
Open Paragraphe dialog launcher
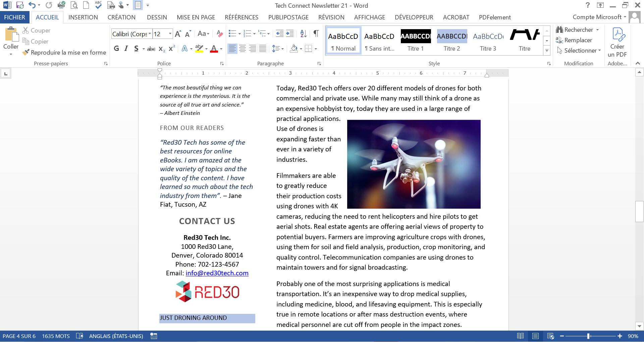pos(319,64)
